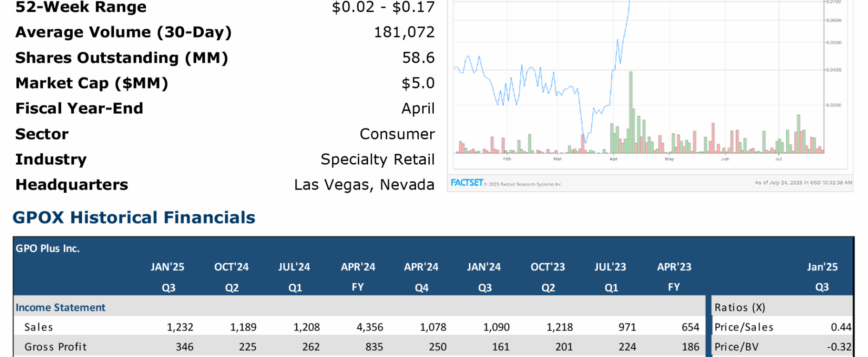Click the FACTSET logo below the chart
Viewport: 868px width, 357px height.
point(466,183)
